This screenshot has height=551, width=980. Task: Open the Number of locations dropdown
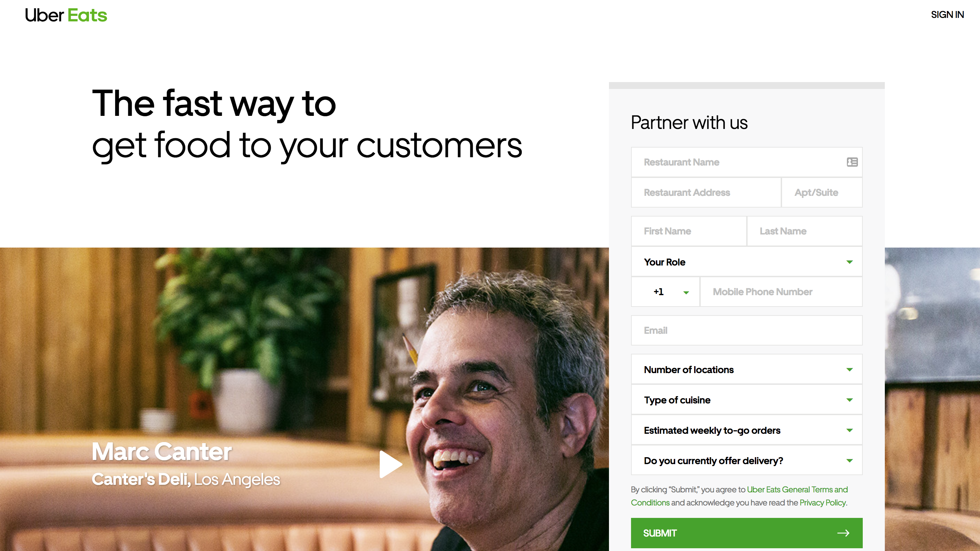(747, 370)
